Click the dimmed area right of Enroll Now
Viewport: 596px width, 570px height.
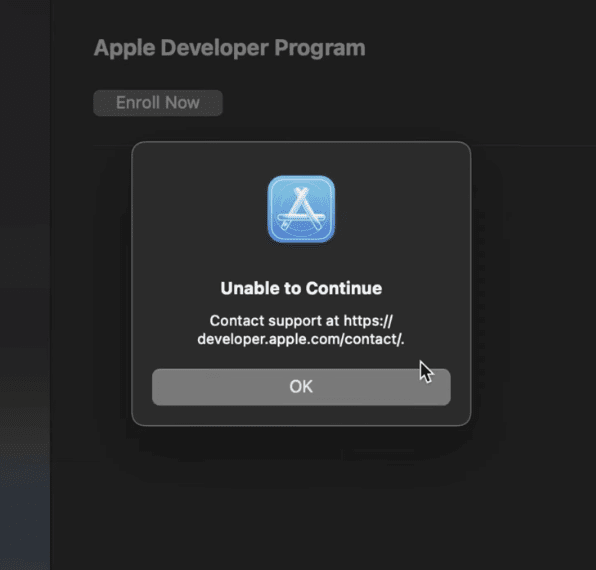coord(407,103)
